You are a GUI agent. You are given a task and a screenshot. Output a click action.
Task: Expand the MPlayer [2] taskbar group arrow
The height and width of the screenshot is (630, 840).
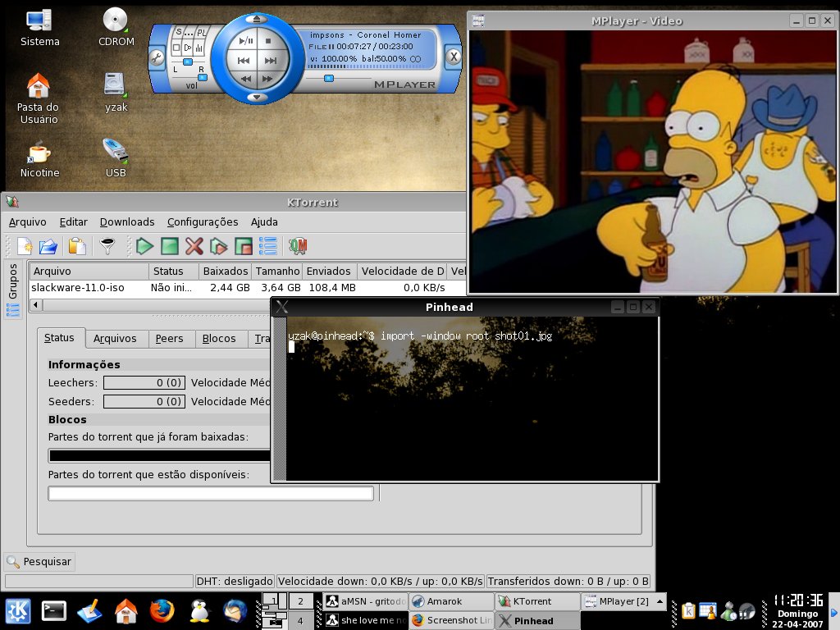pos(660,601)
